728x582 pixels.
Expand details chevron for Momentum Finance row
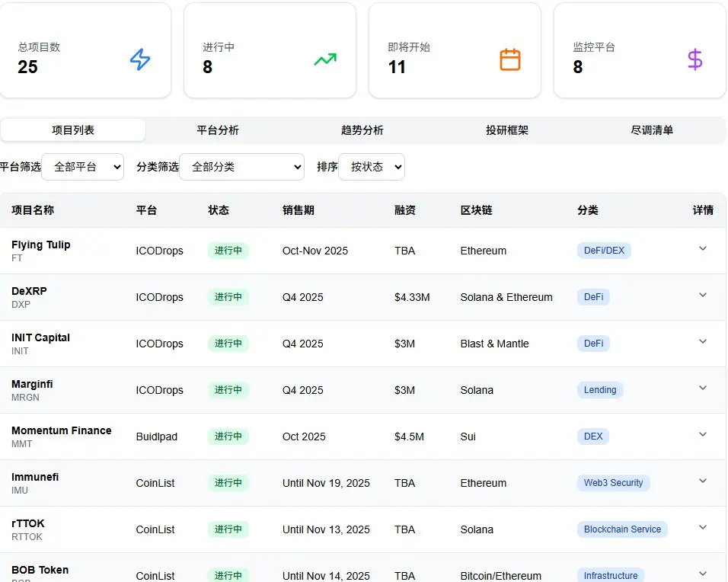(703, 434)
